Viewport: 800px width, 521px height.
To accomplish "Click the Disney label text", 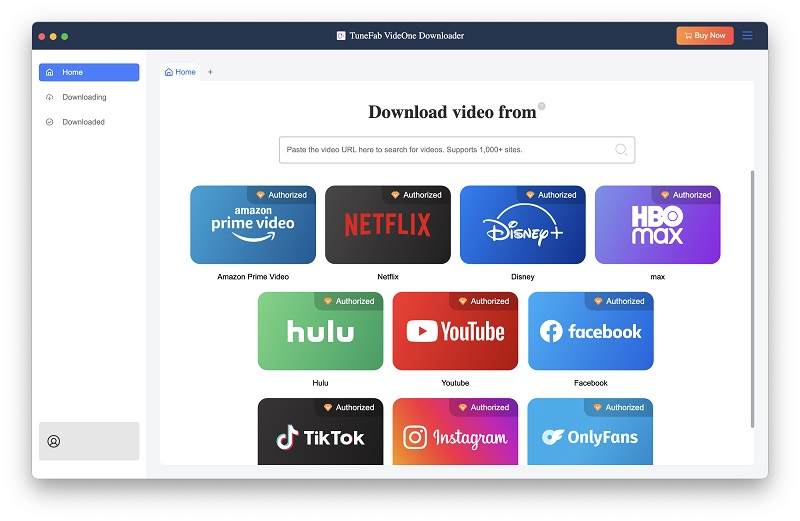I will pos(522,277).
